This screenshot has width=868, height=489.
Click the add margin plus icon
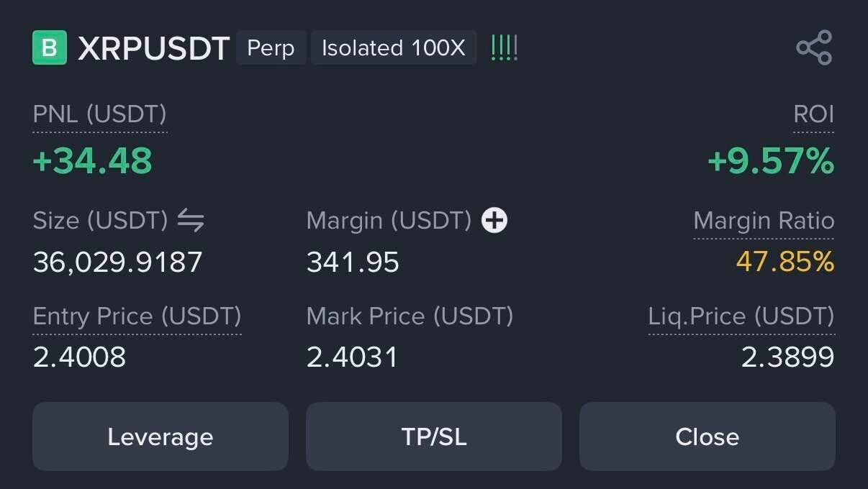click(x=494, y=221)
